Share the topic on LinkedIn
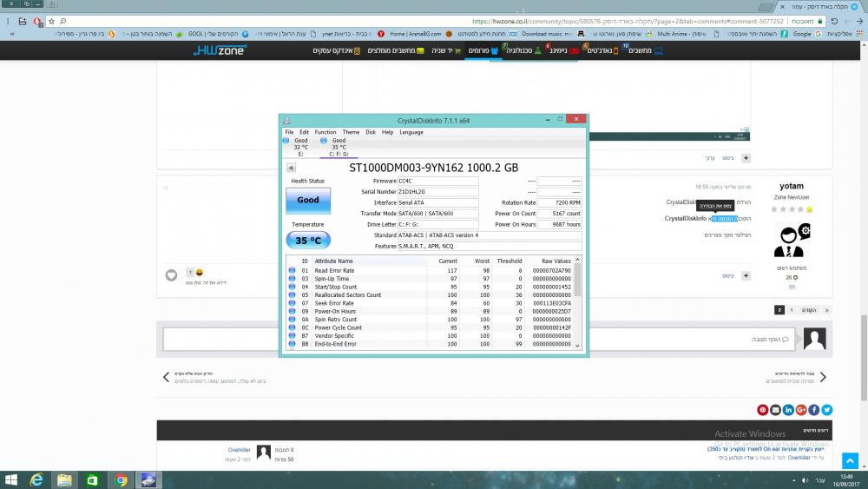This screenshot has width=868, height=489. [788, 410]
